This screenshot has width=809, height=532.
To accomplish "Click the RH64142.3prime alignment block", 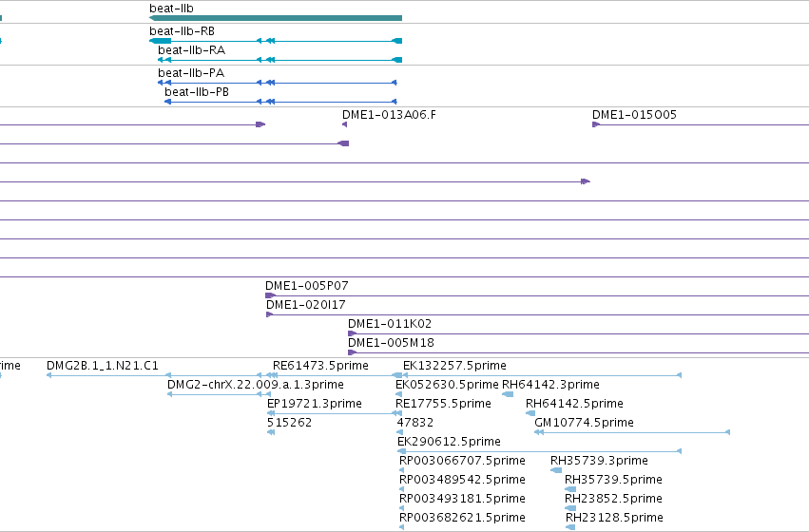I will click(x=508, y=394).
